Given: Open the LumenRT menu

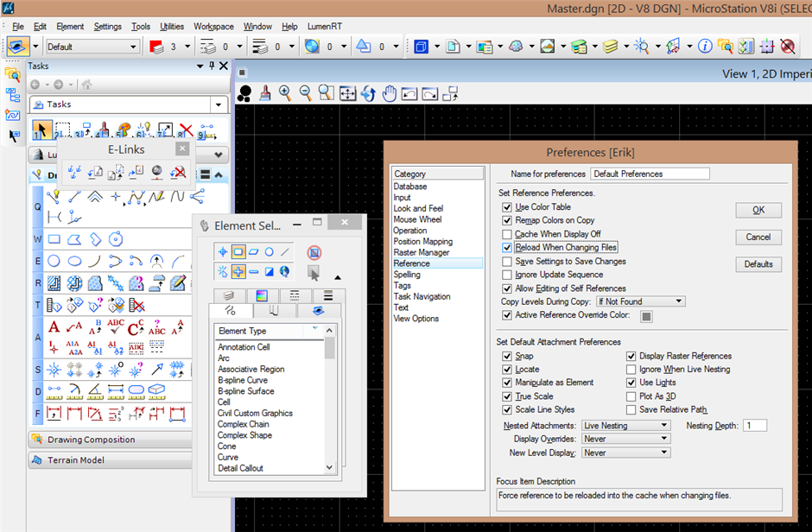Looking at the screenshot, I should (325, 27).
